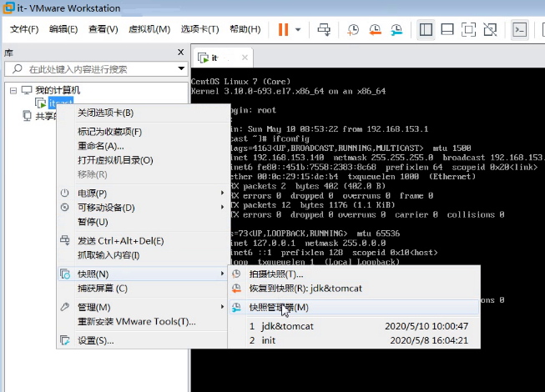Choose 拍摄快照(T)... in the snapshot submenu

click(354, 274)
